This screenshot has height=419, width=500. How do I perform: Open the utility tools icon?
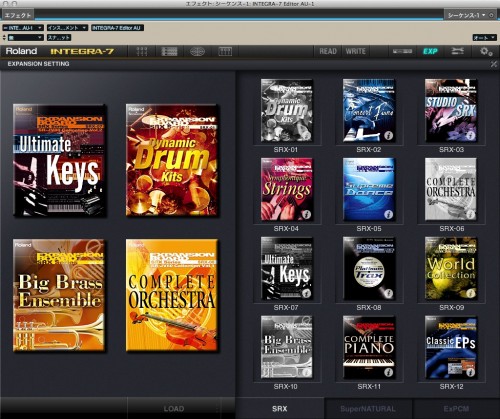coord(457,51)
